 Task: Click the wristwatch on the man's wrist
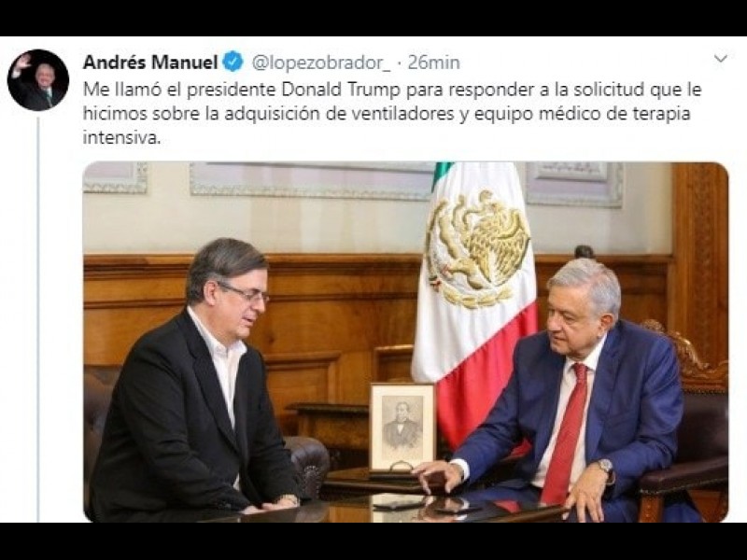tap(605, 466)
